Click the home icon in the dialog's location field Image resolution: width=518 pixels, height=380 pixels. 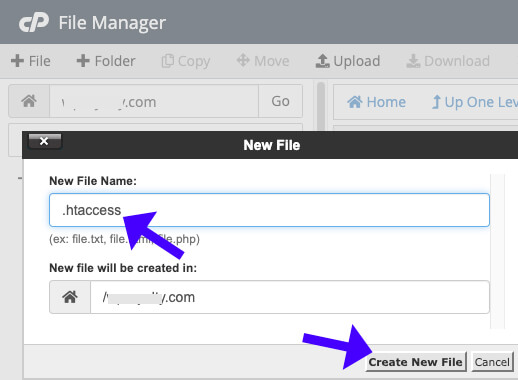pos(70,297)
